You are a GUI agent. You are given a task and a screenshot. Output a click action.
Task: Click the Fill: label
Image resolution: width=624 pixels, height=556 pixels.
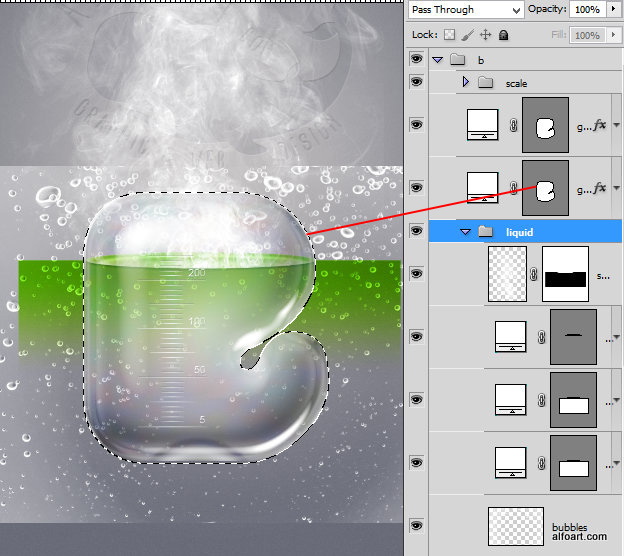[x=559, y=35]
